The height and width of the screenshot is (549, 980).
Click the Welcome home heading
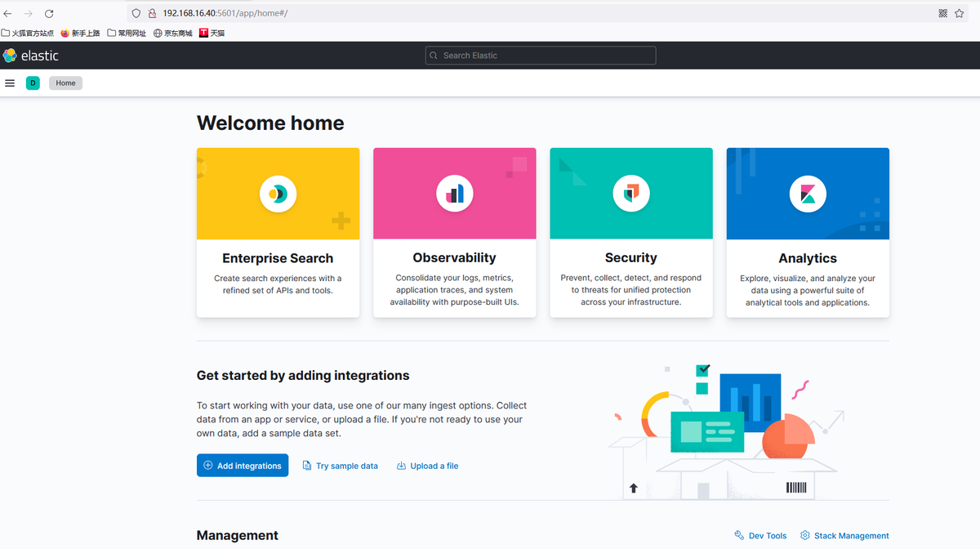pos(270,123)
